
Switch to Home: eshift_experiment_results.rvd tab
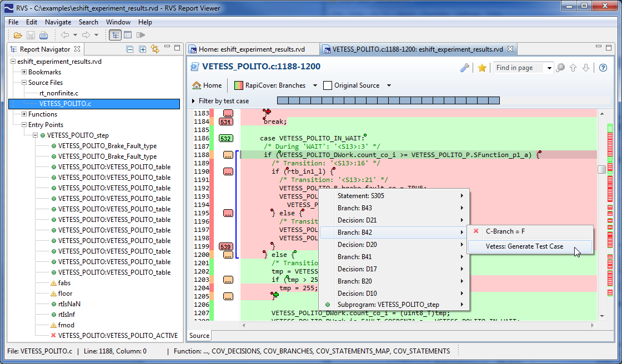(252, 49)
